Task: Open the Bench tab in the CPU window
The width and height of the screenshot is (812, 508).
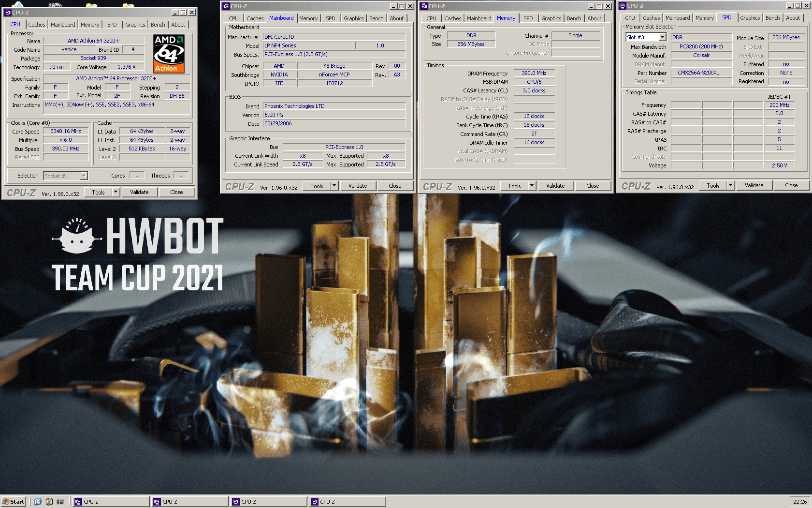Action: pos(158,25)
